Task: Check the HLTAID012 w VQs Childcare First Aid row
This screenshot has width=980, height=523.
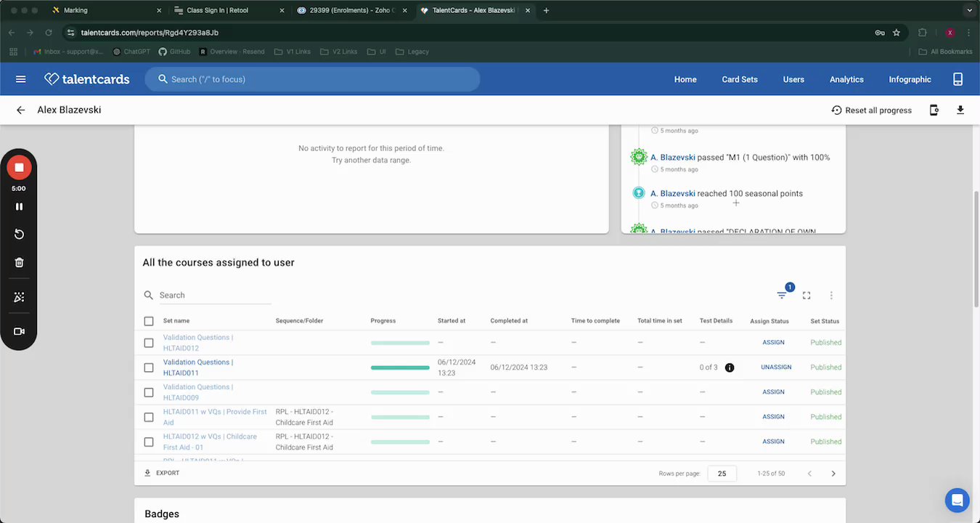Action: tap(149, 442)
